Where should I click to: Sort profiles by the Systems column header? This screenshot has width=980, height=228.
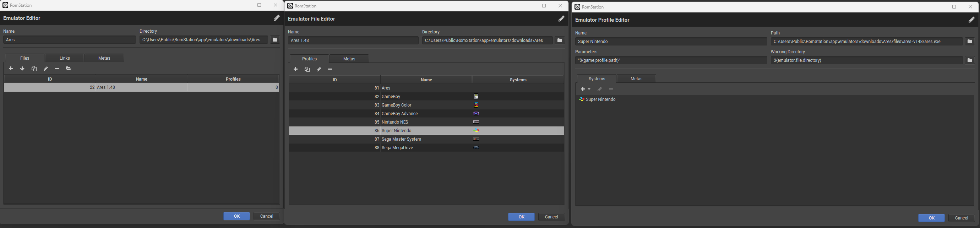518,80
